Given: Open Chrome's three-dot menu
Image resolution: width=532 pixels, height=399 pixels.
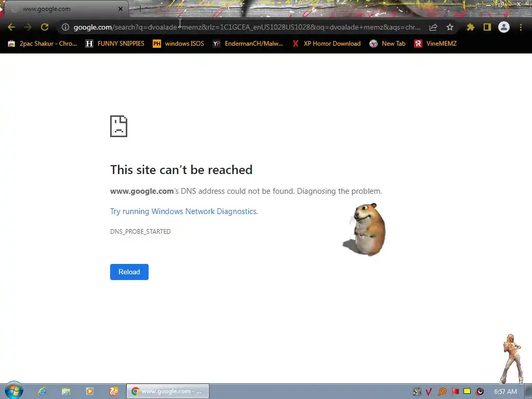Looking at the screenshot, I should [521, 27].
